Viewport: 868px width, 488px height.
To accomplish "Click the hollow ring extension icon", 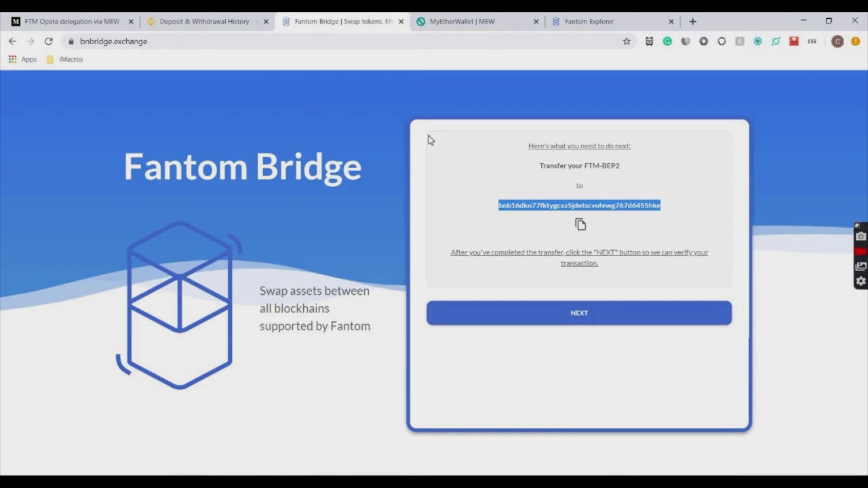I will [722, 41].
